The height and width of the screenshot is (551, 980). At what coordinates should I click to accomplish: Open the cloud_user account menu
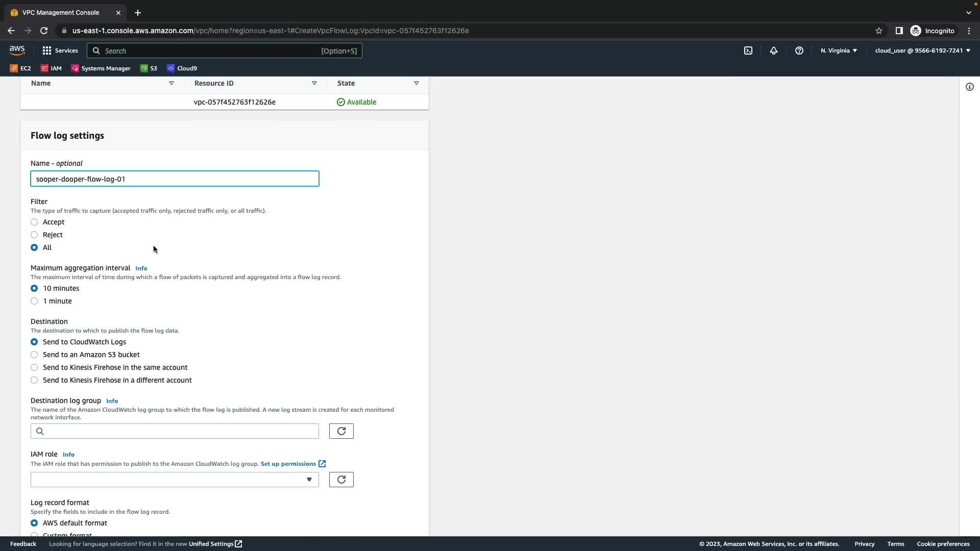click(x=922, y=51)
